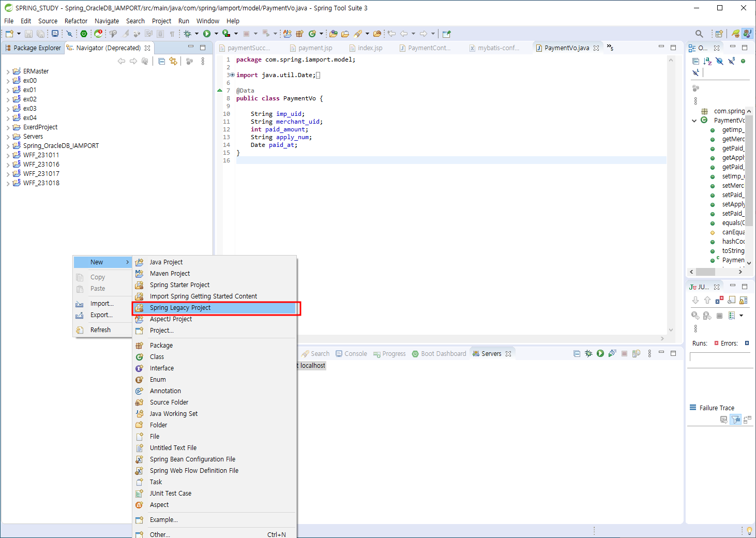Click the Console tab icon

(x=339, y=354)
